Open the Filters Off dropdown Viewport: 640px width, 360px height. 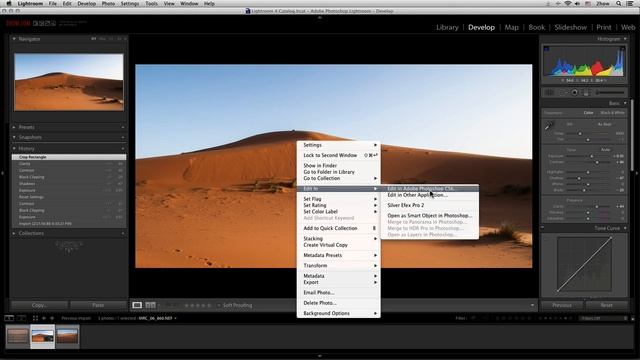coord(603,318)
